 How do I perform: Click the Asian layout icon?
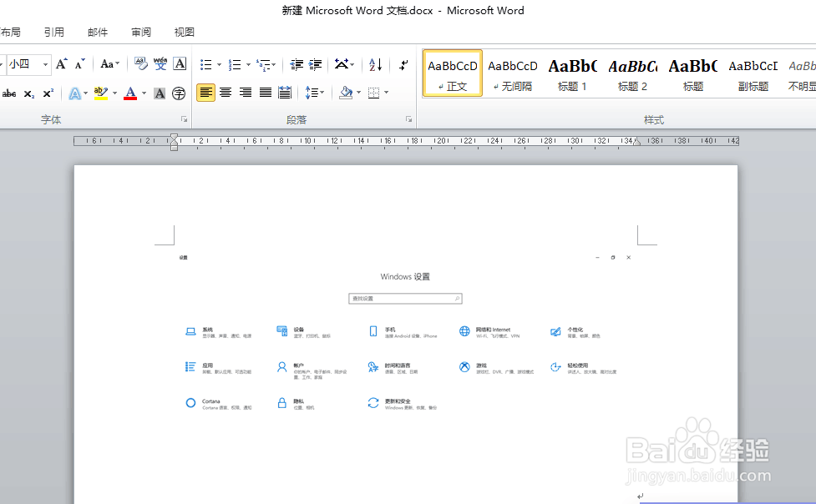(x=342, y=64)
